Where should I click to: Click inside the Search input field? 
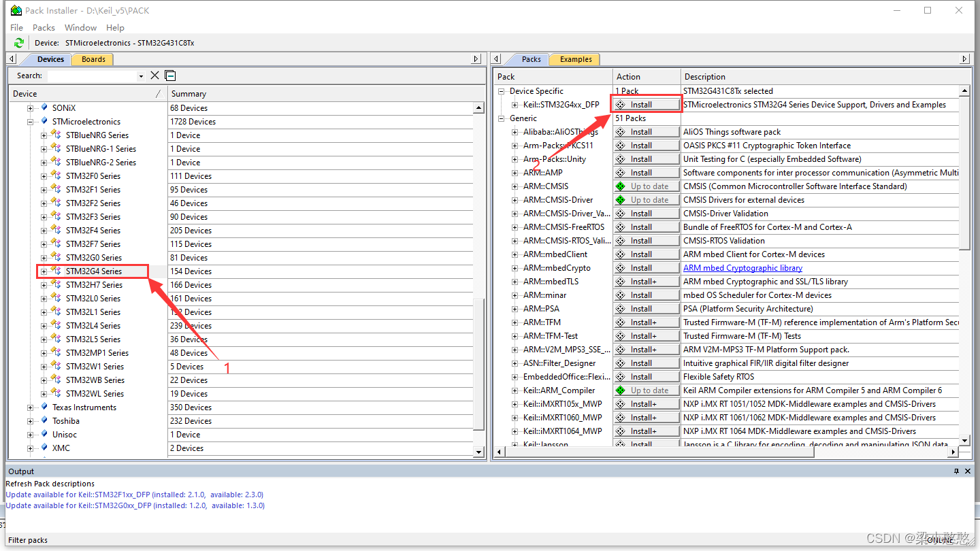point(92,76)
